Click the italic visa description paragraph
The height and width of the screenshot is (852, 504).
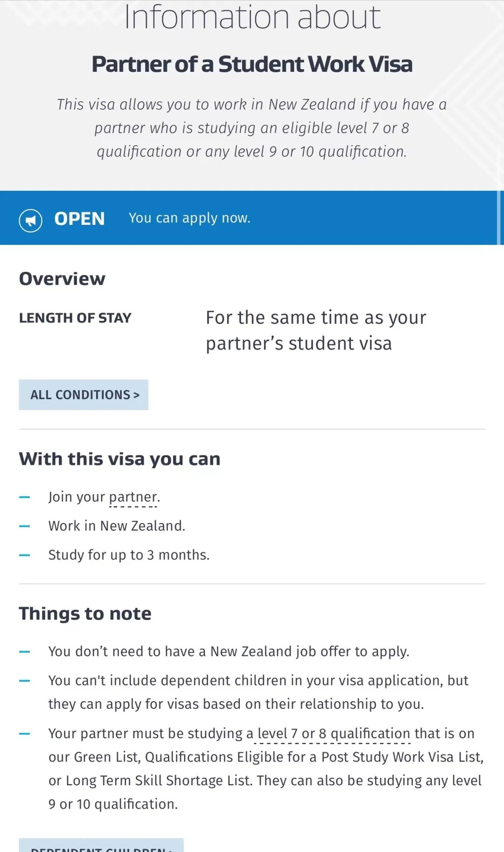(x=252, y=128)
